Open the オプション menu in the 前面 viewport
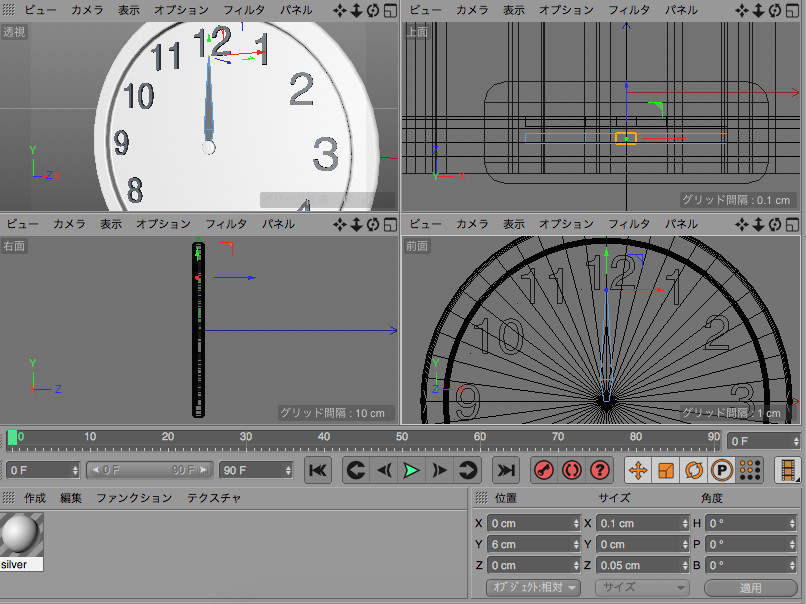Image resolution: width=806 pixels, height=604 pixels. [566, 224]
